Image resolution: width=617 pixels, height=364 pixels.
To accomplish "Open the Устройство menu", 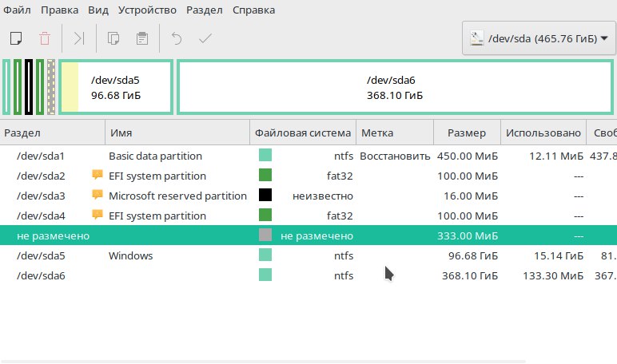I will tap(145, 10).
